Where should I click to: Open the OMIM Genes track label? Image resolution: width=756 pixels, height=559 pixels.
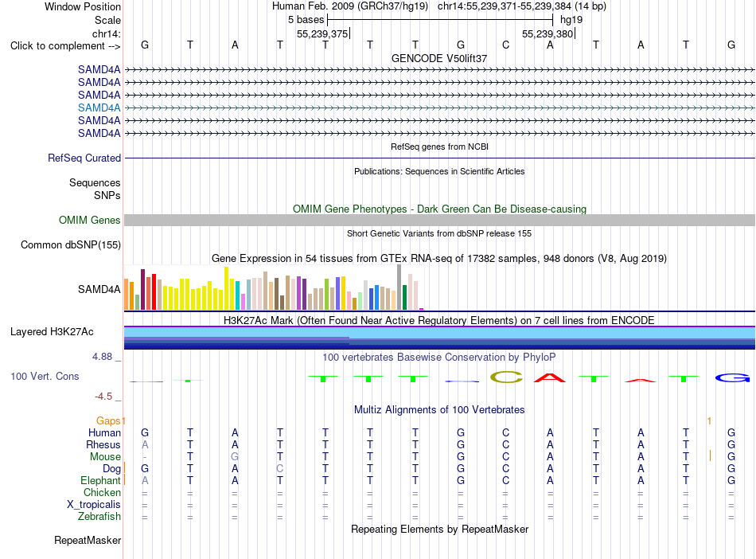pos(89,220)
